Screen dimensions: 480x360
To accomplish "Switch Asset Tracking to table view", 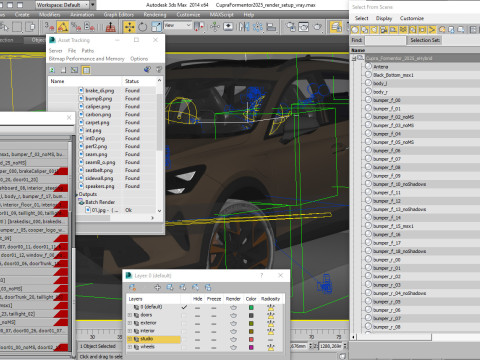I will click(x=86, y=70).
